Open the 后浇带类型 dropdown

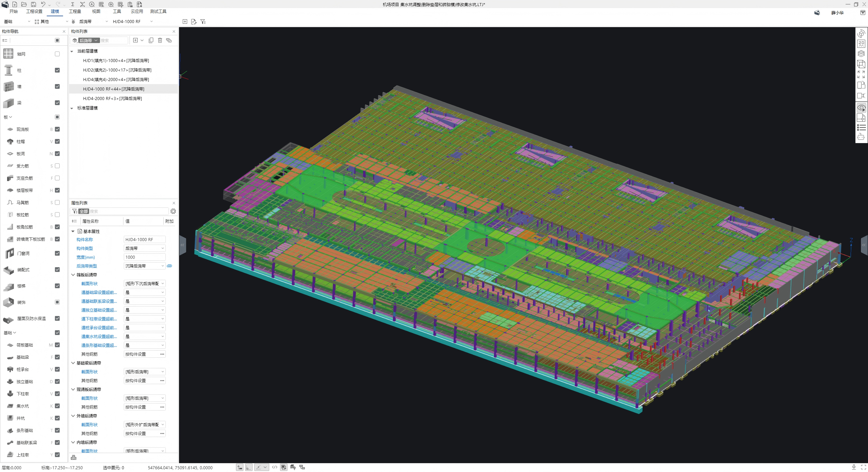point(163,266)
